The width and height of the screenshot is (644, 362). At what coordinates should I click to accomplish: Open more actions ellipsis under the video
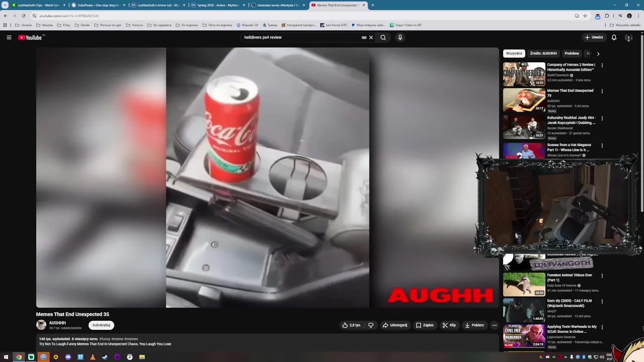pos(494,325)
